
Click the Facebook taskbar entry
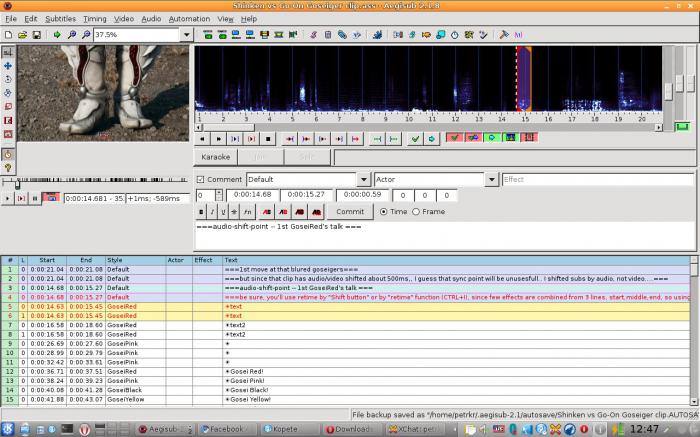click(227, 429)
